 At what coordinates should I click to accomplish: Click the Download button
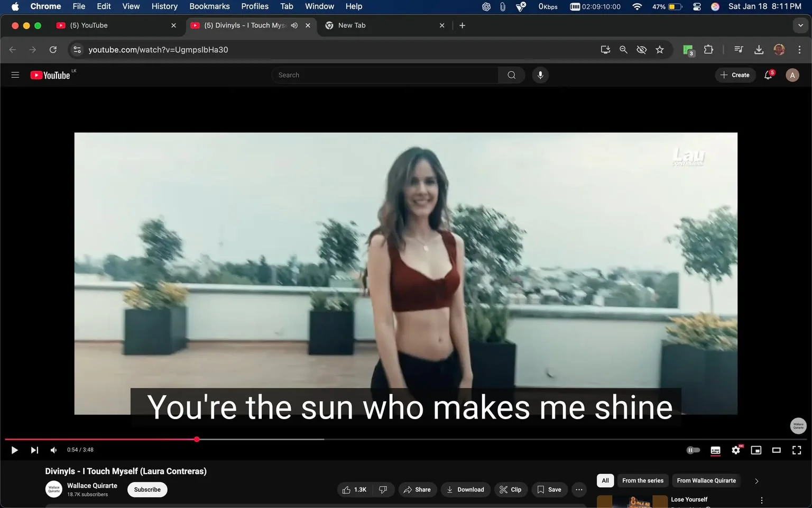pos(465,489)
